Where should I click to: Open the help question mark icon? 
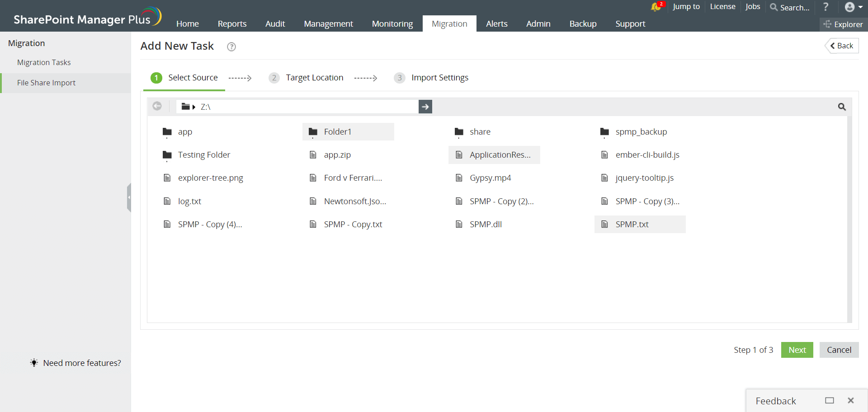826,7
